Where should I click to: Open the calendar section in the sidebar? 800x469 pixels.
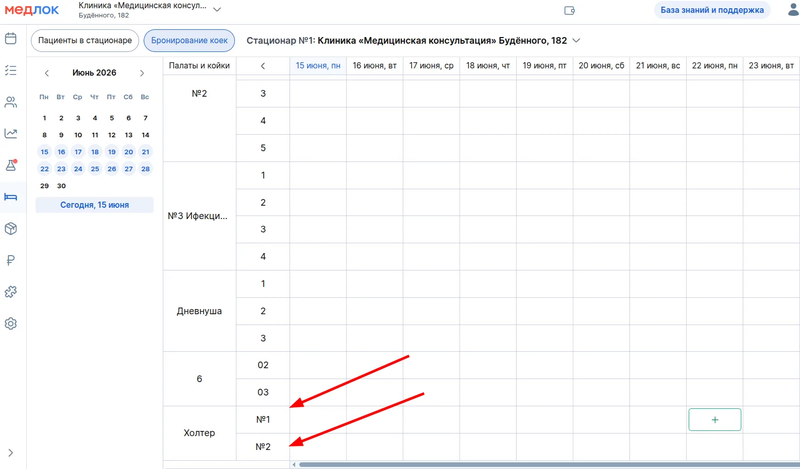point(11,39)
